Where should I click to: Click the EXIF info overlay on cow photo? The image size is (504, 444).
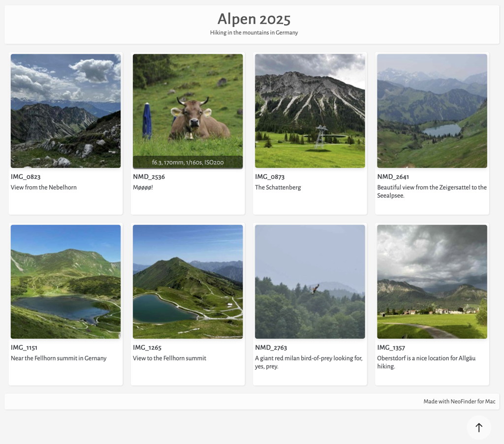(x=188, y=162)
